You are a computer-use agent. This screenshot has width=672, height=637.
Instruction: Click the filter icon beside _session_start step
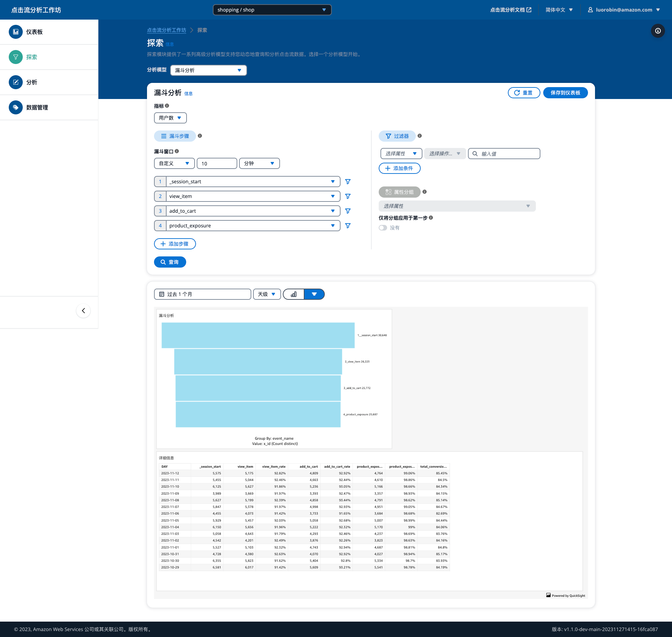coord(348,182)
